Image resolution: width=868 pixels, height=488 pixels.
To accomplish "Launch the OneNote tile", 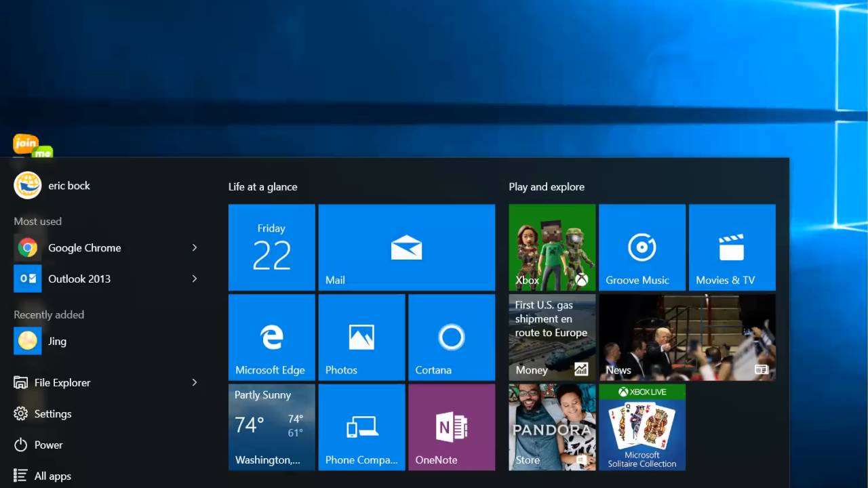I will [452, 427].
